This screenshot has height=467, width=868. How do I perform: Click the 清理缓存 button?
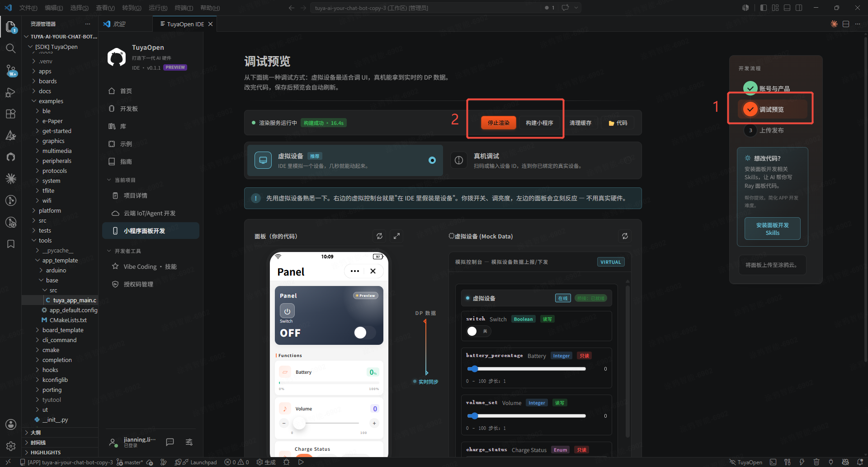[x=580, y=123]
